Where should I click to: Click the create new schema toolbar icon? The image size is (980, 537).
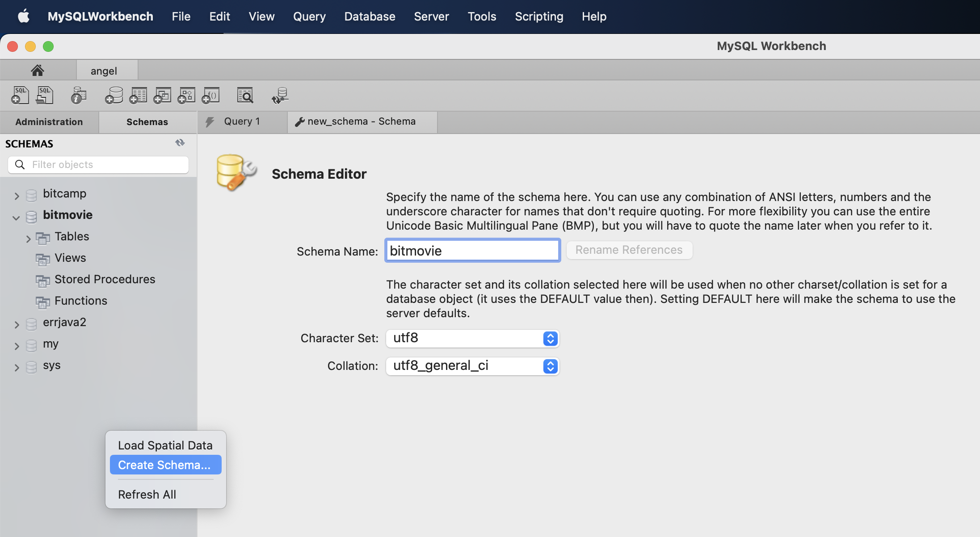tap(114, 95)
